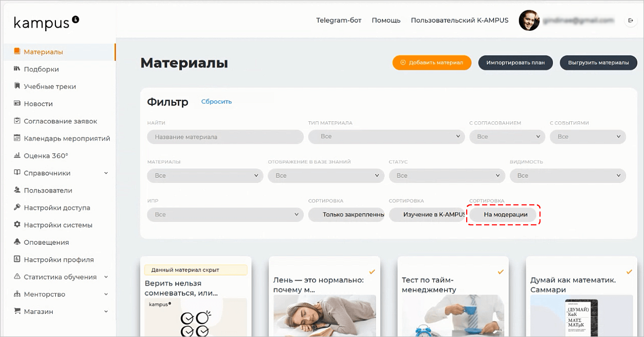The height and width of the screenshot is (337, 644).
Task: Expand the Видимость dropdown
Action: point(567,175)
